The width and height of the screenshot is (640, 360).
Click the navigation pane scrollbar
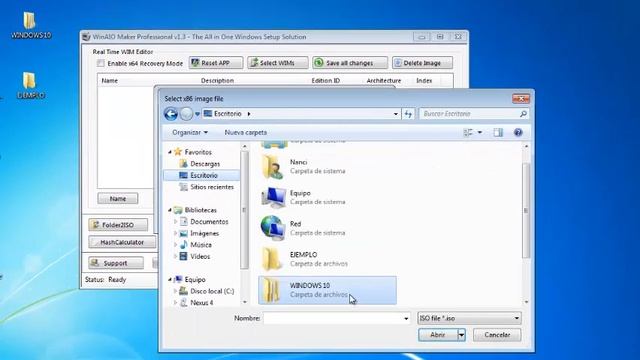coord(244,210)
